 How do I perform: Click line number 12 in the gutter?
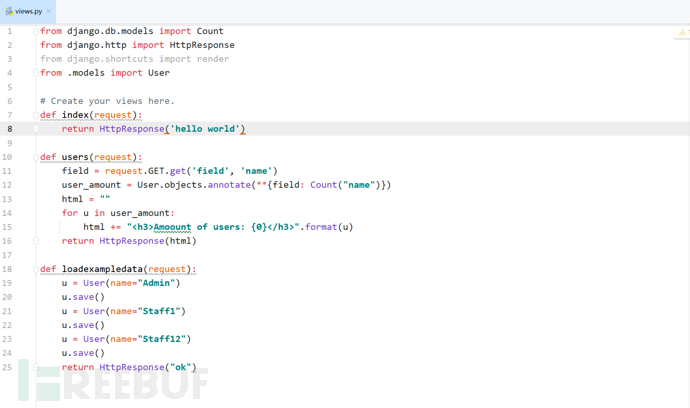pyautogui.click(x=7, y=185)
